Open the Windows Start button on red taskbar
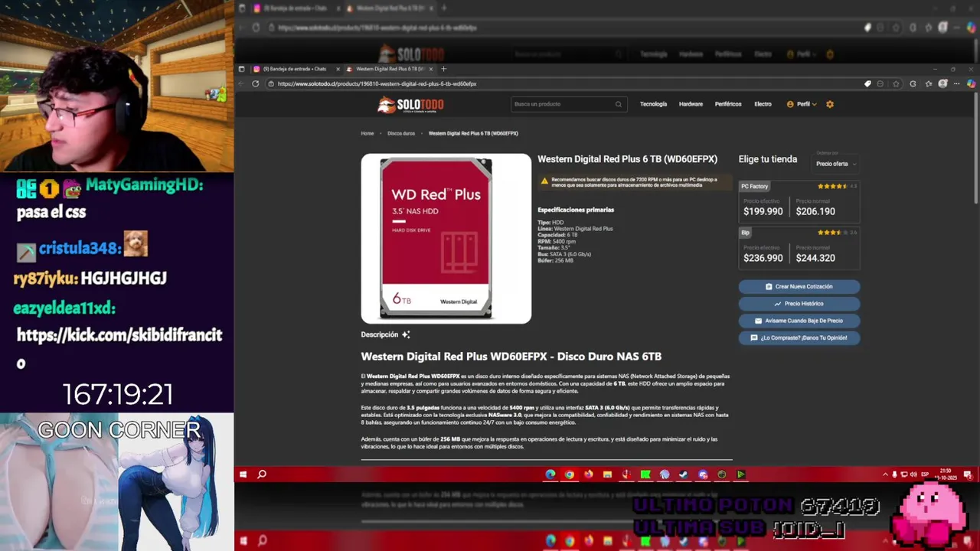 click(x=243, y=474)
